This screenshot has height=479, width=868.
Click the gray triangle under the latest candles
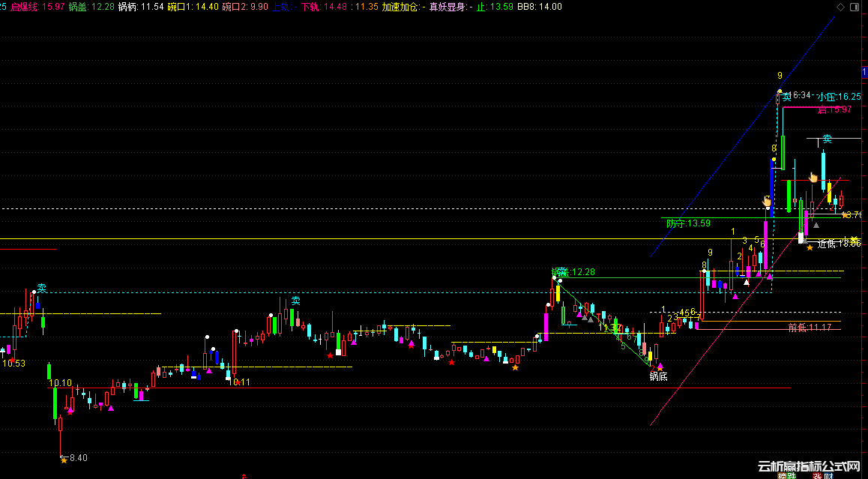816,225
